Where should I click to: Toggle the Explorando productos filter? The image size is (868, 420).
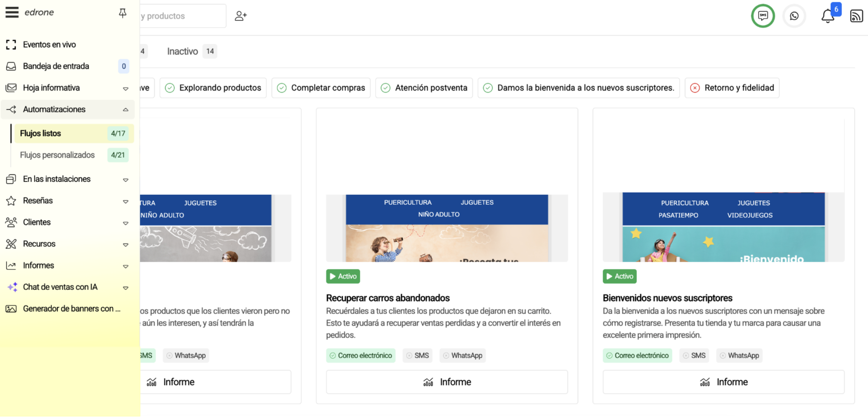click(213, 87)
